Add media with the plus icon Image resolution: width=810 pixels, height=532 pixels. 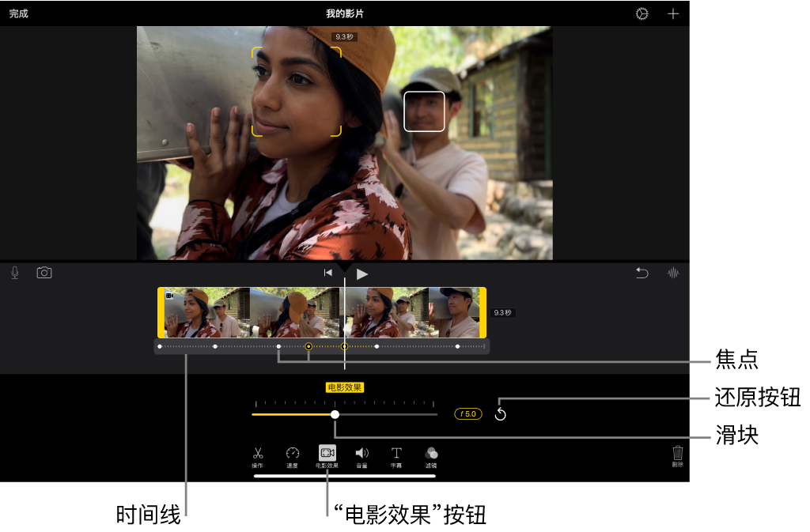click(x=672, y=14)
